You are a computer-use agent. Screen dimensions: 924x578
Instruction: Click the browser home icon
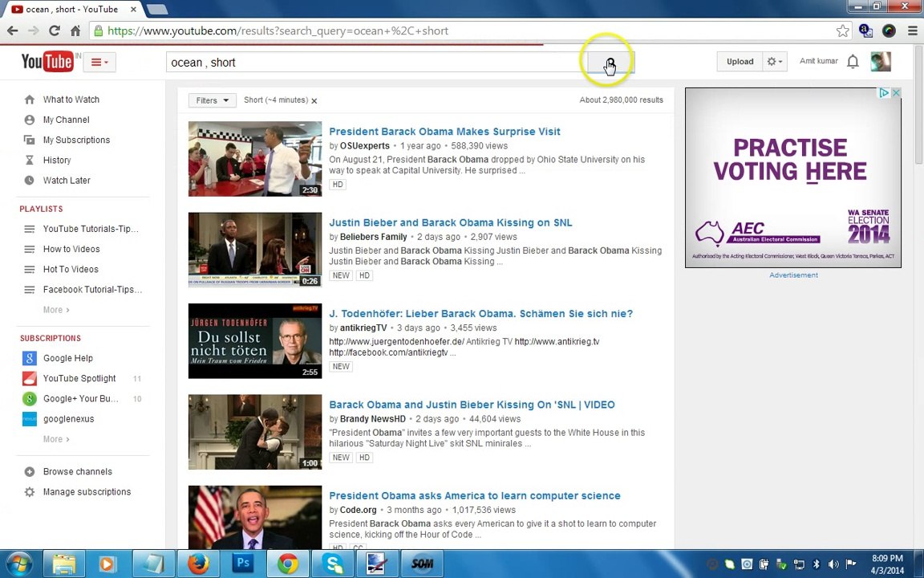coord(75,31)
